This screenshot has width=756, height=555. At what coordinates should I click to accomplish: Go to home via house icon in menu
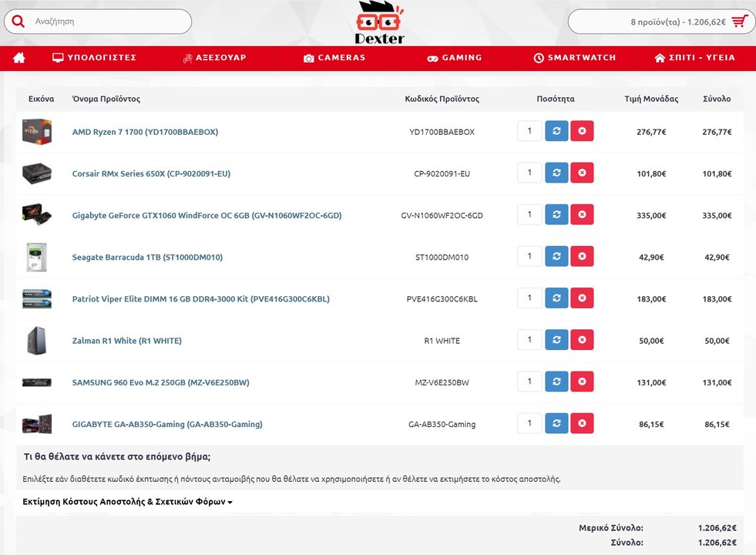[x=18, y=58]
